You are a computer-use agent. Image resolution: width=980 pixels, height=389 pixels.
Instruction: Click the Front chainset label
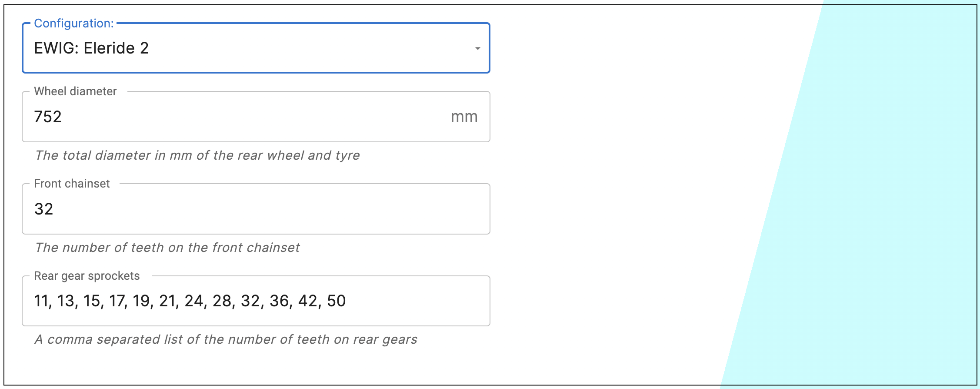72,184
